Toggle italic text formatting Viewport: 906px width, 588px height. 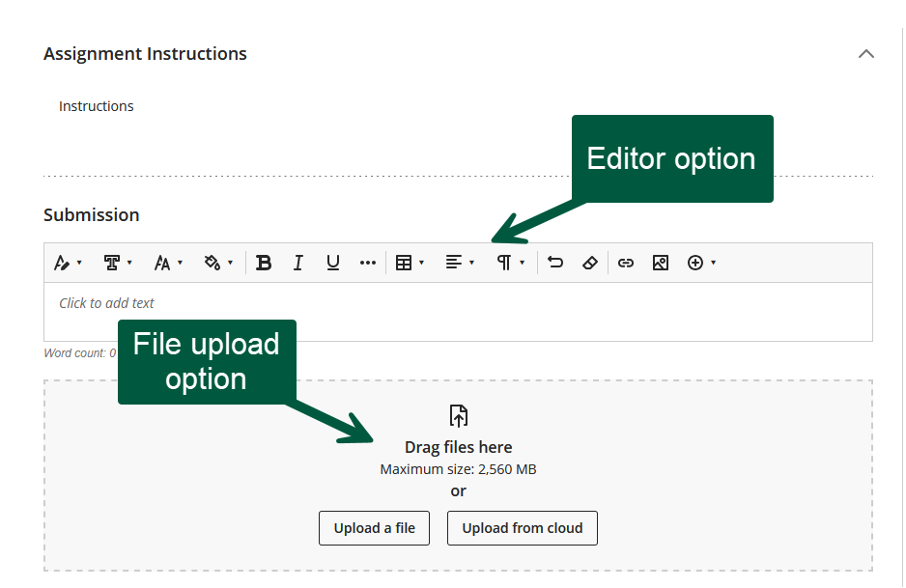coord(298,263)
